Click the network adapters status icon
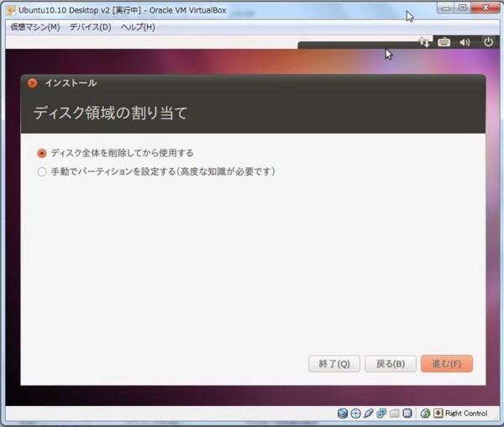Viewport: 504px width, 427px height. (x=381, y=414)
